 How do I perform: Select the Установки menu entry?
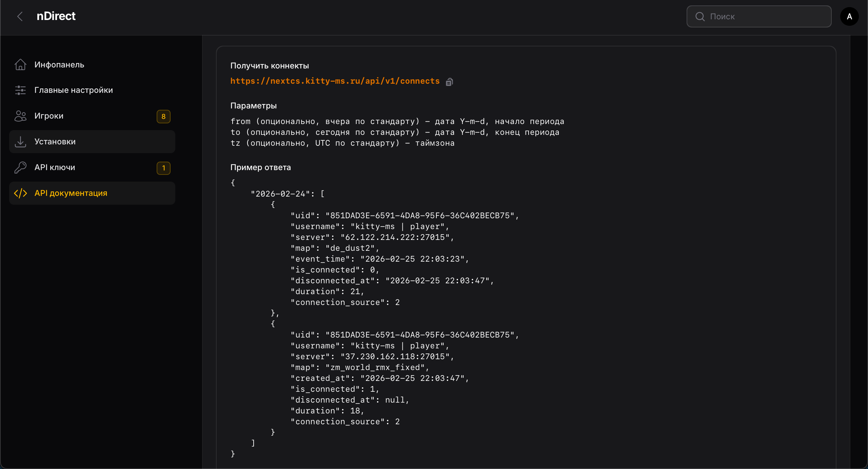[x=55, y=142]
